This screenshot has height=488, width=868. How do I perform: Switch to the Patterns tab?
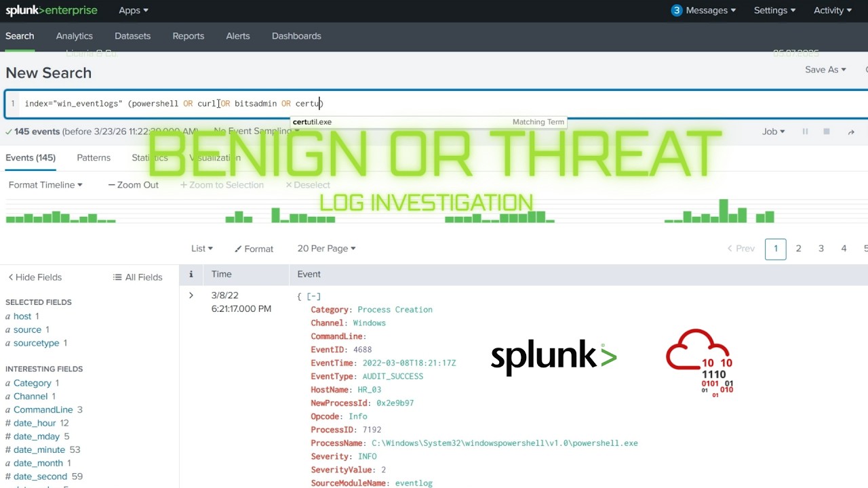[94, 157]
